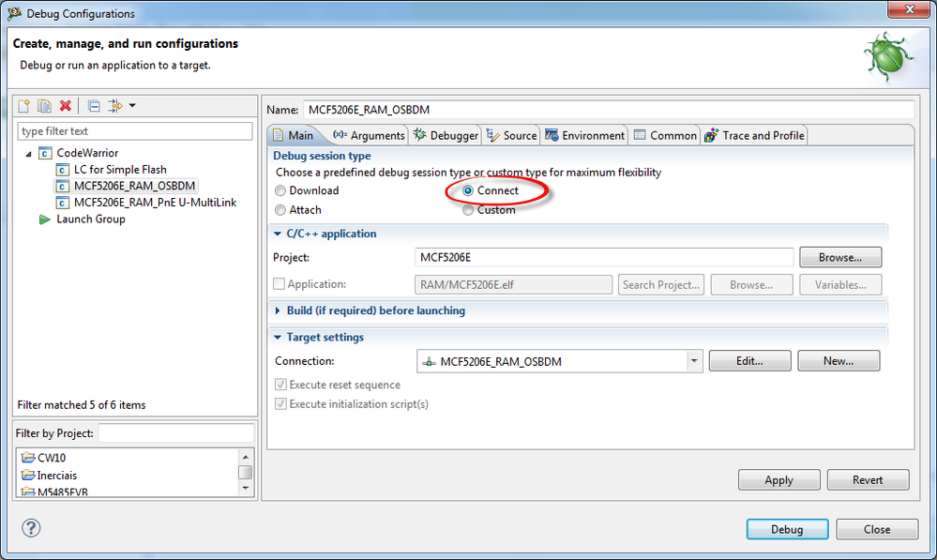Click the RAM/MCF5206E.elf application field
937x560 pixels.
point(513,284)
